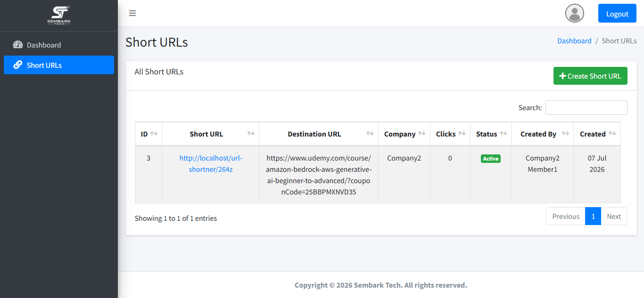This screenshot has height=298, width=644.
Task: Sort by Company column arrows
Action: (422, 134)
